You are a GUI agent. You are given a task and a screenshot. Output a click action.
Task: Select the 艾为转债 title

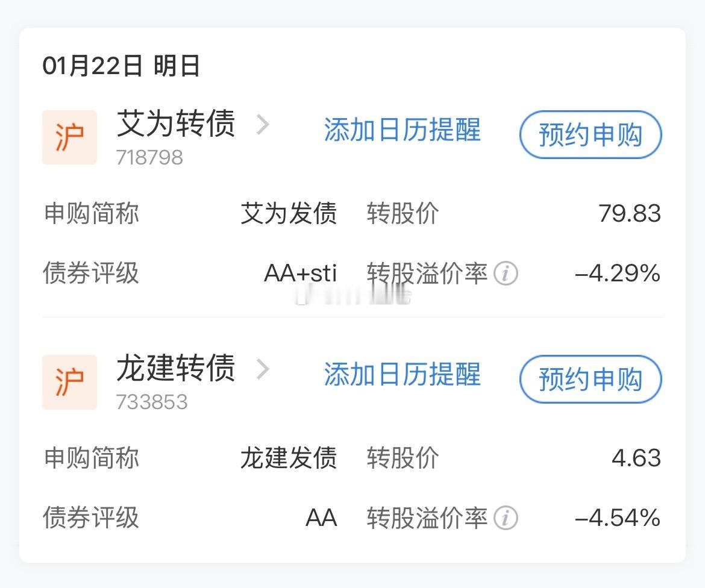[x=176, y=124]
